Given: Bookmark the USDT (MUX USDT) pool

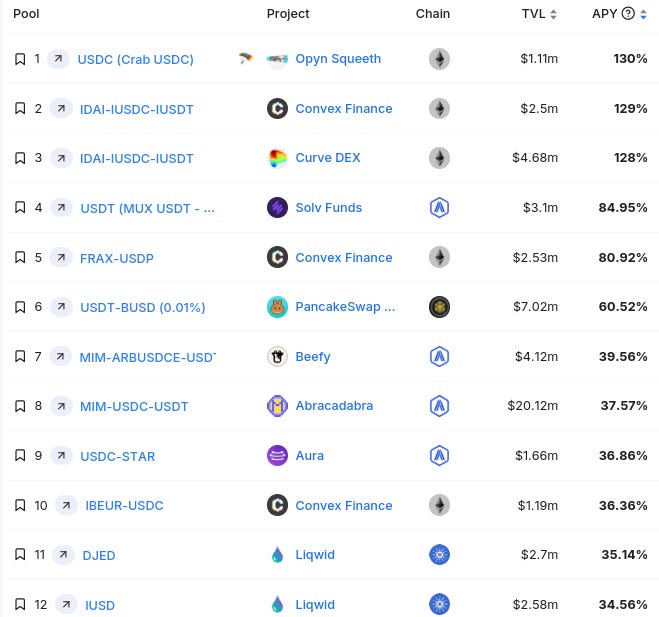Looking at the screenshot, I should (x=20, y=208).
